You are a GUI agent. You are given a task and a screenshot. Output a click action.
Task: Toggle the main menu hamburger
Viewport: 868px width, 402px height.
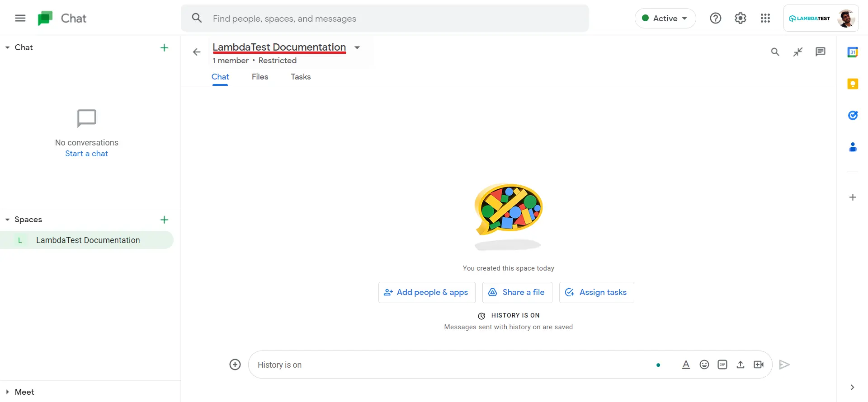[x=20, y=18]
